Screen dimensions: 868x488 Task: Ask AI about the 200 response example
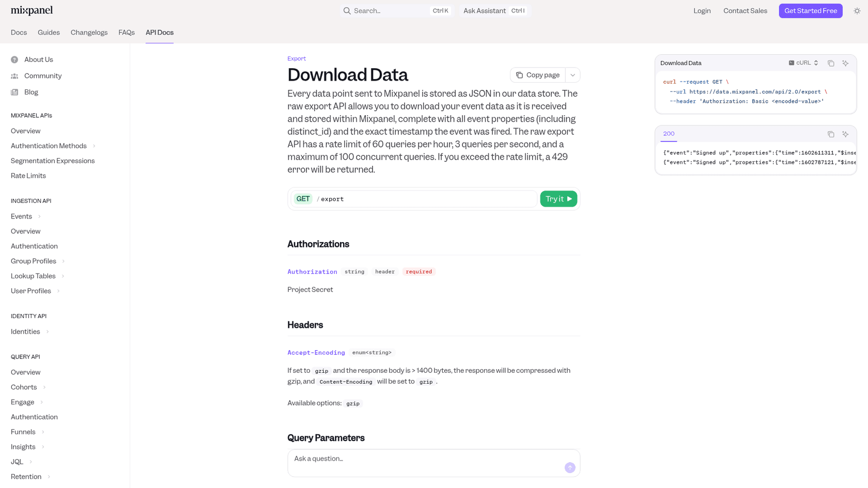(845, 134)
